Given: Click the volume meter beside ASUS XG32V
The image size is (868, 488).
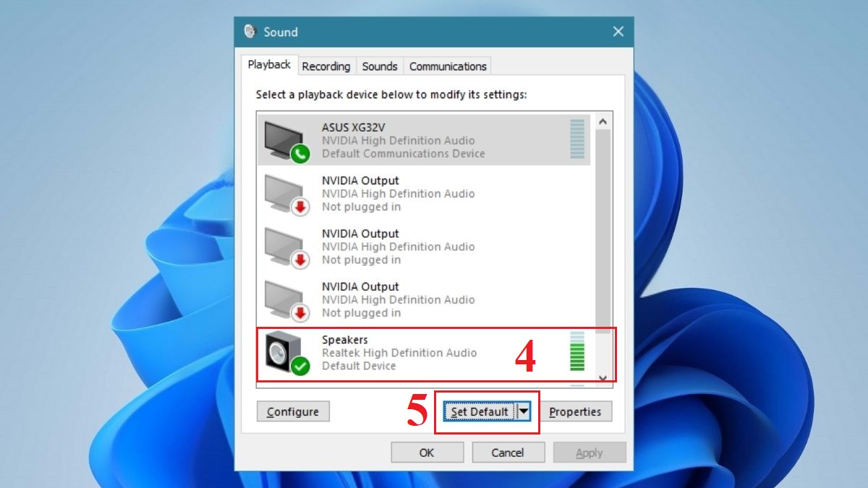Looking at the screenshot, I should 577,140.
